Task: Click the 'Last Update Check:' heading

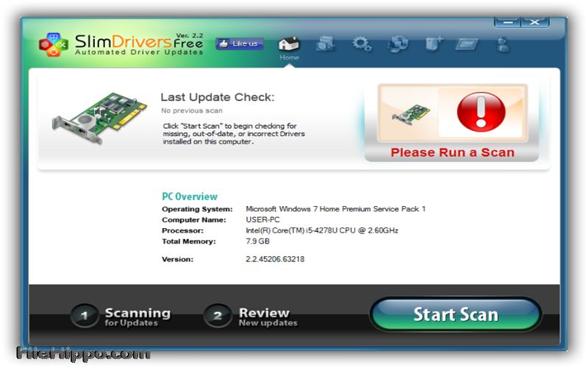Action: point(218,97)
